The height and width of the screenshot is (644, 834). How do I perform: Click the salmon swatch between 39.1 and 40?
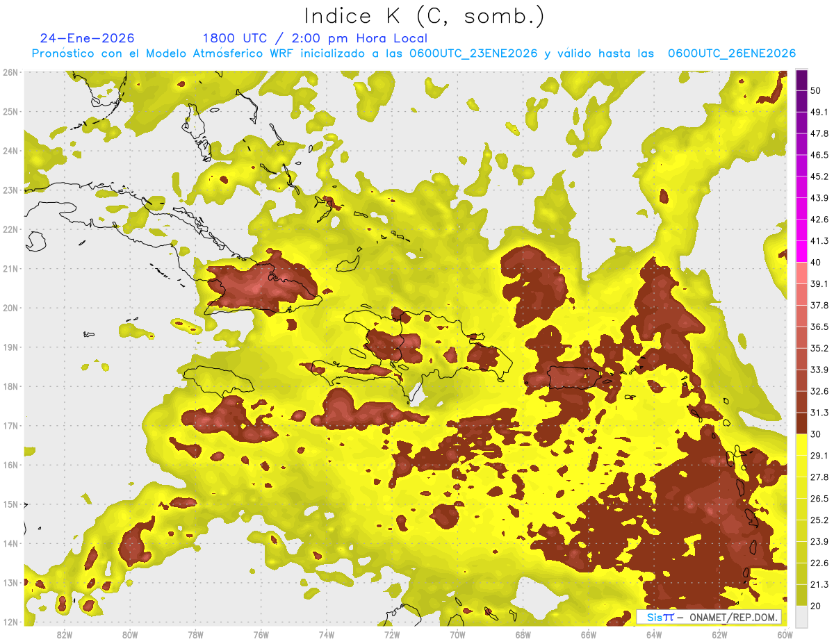[x=801, y=272]
